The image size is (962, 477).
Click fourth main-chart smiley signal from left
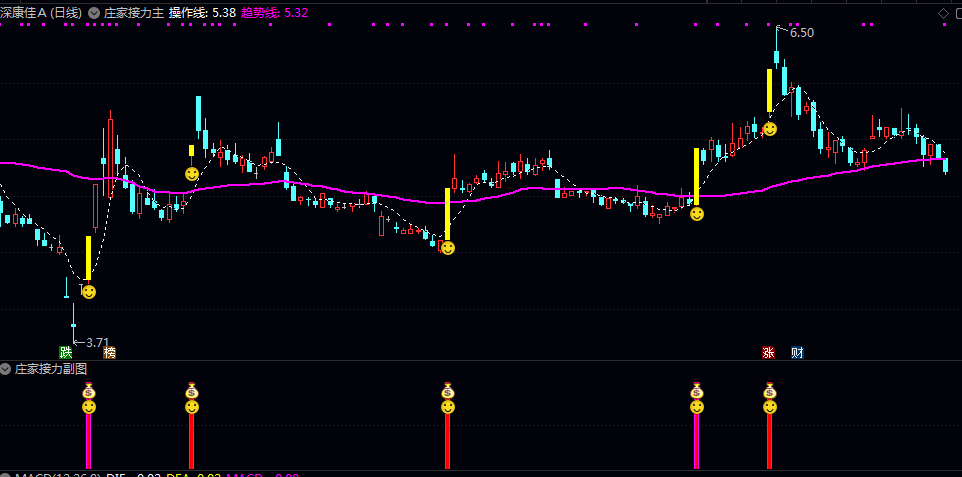point(696,214)
